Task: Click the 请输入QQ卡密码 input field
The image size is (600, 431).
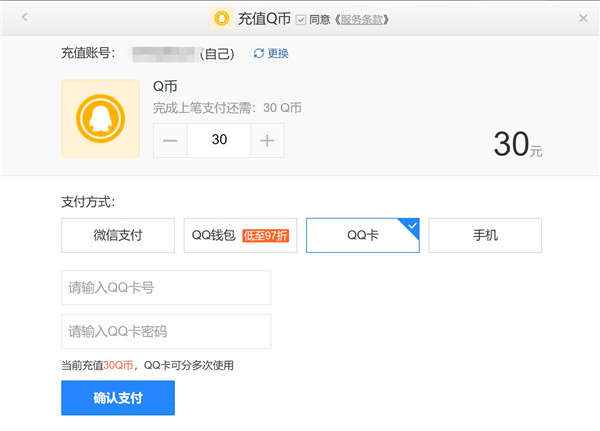Action: [166, 331]
